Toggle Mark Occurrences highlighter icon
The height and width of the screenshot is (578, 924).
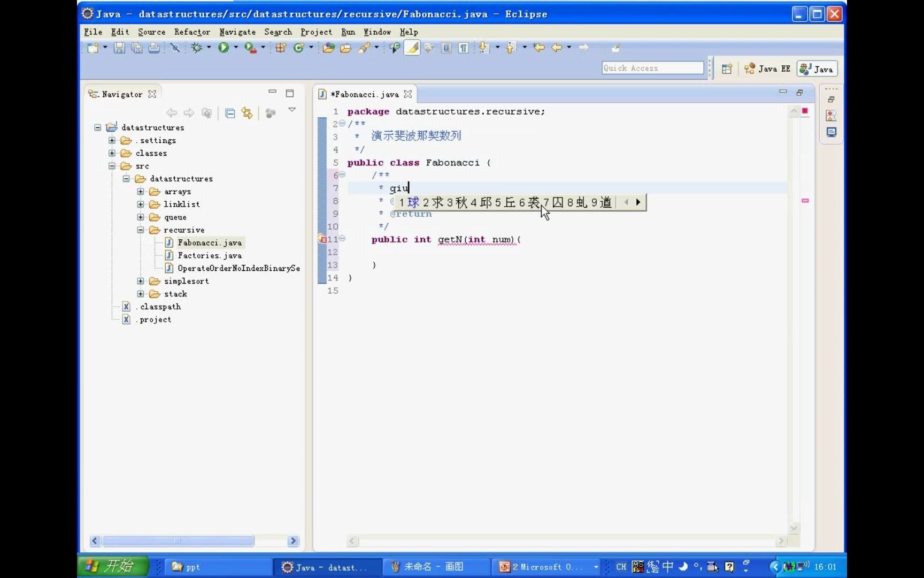point(412,48)
